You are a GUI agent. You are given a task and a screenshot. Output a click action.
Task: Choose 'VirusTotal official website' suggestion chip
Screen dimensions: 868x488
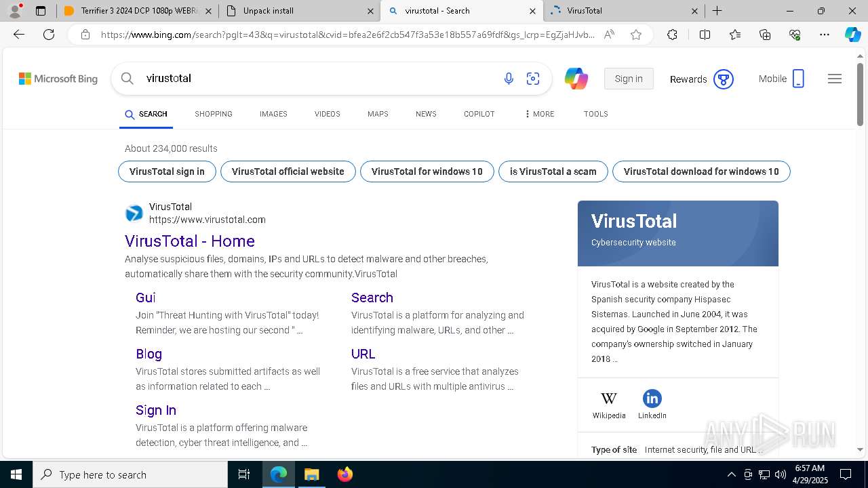288,171
